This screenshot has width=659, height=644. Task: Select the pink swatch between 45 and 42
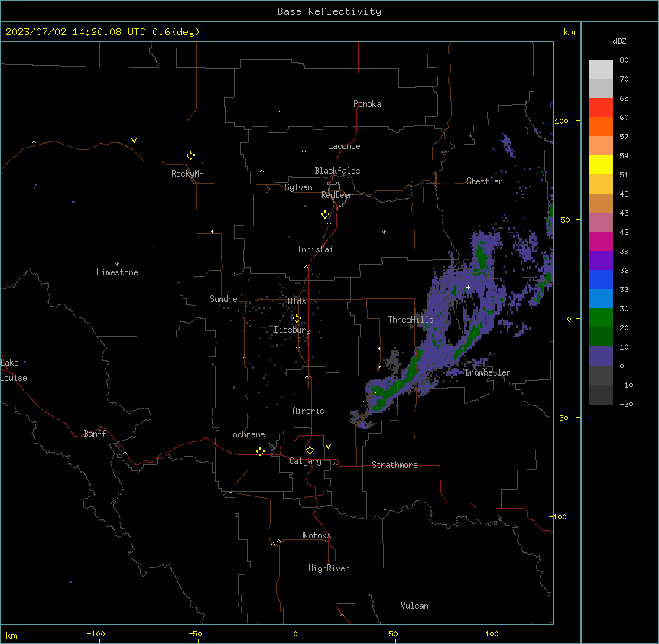point(601,223)
